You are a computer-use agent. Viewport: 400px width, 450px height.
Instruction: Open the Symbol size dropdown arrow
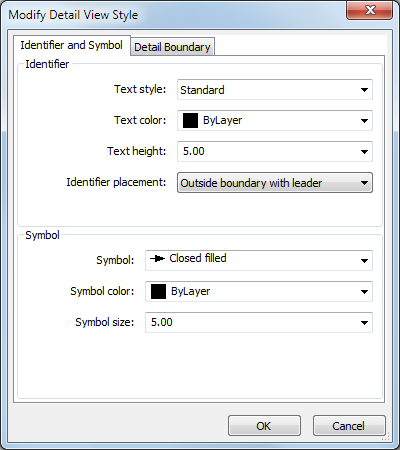click(x=364, y=322)
